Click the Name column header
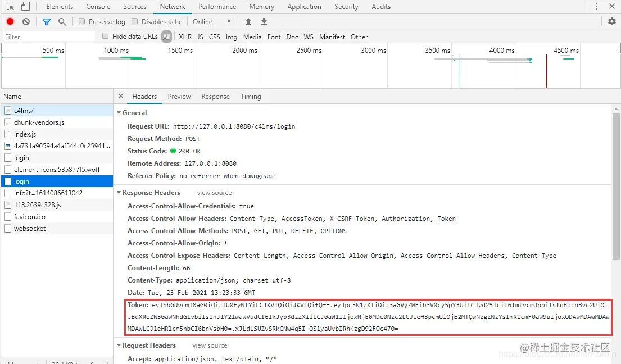The image size is (621, 364). (57, 97)
